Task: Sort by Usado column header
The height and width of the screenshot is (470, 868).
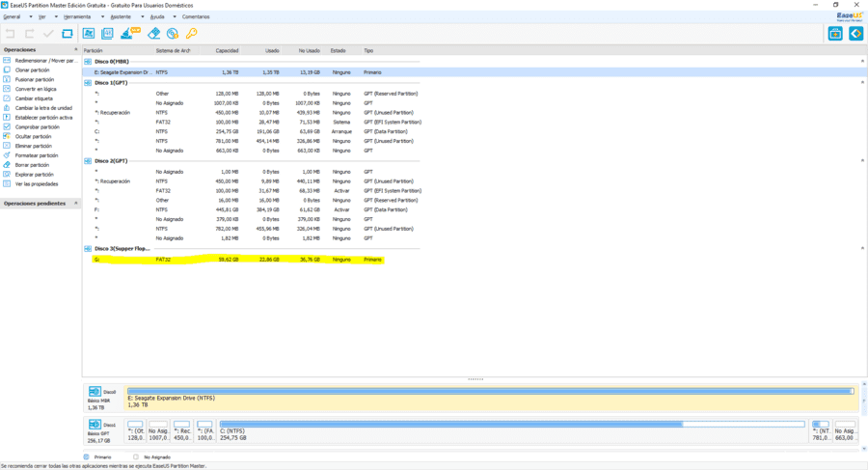Action: point(272,50)
